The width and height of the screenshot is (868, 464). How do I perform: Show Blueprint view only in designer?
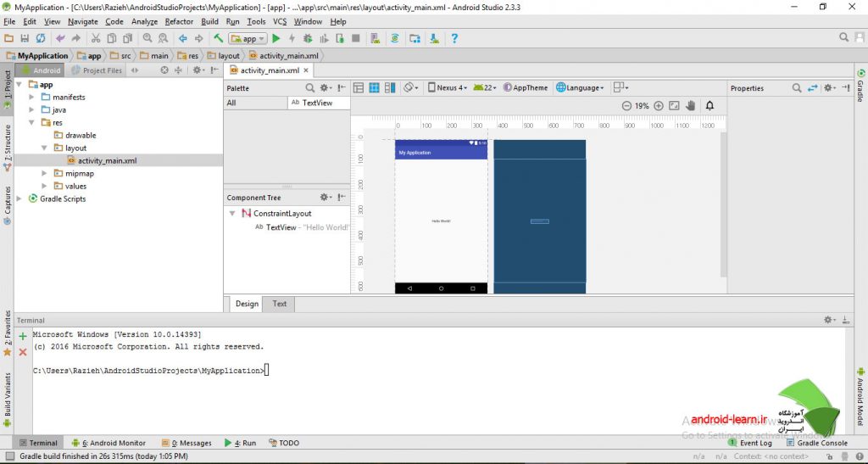pos(374,87)
